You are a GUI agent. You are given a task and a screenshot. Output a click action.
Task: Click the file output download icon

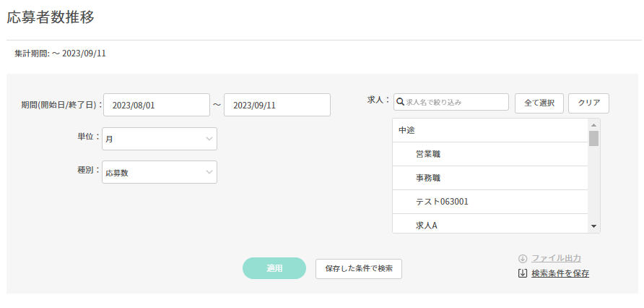523,258
